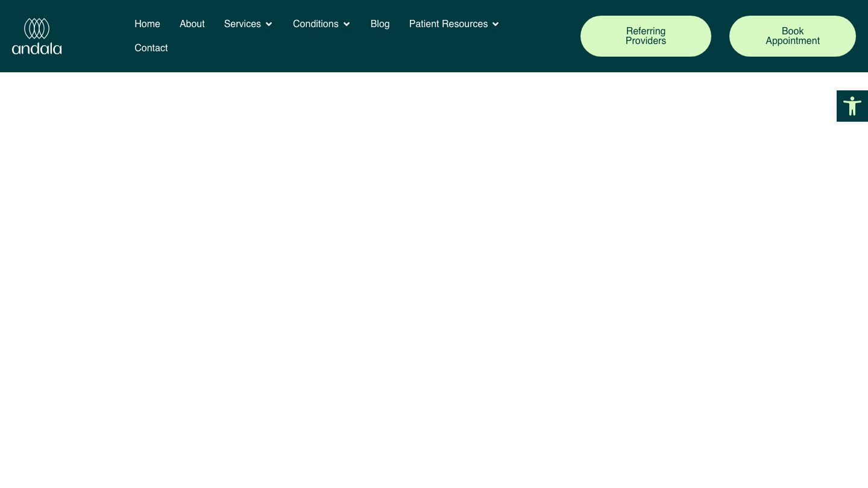Open the About page
The width and height of the screenshot is (868, 488).
pos(192,24)
